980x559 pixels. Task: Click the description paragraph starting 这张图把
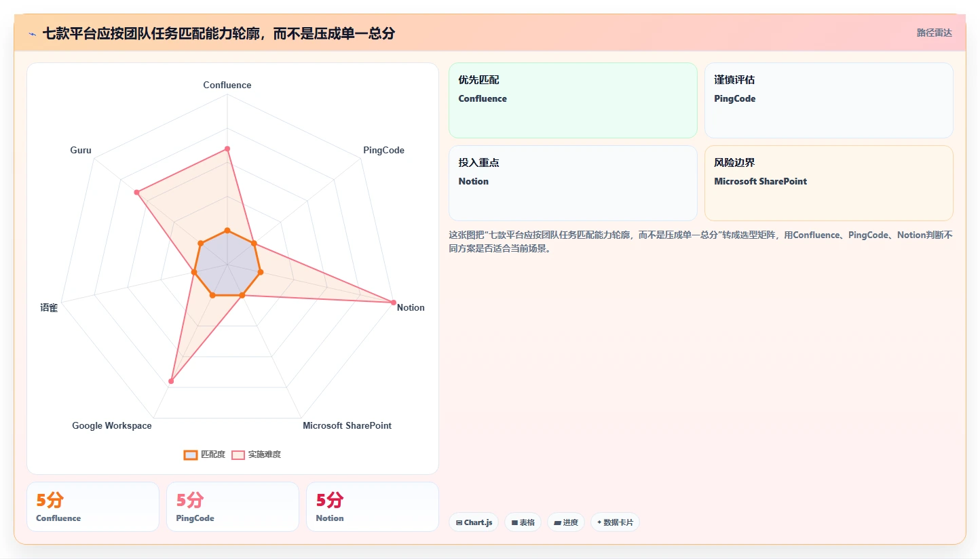[700, 242]
